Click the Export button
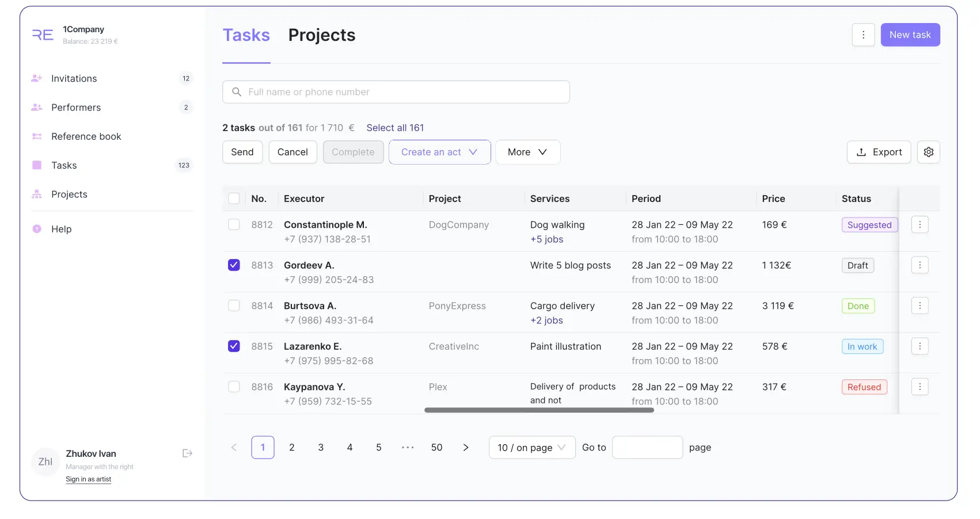 click(x=879, y=152)
